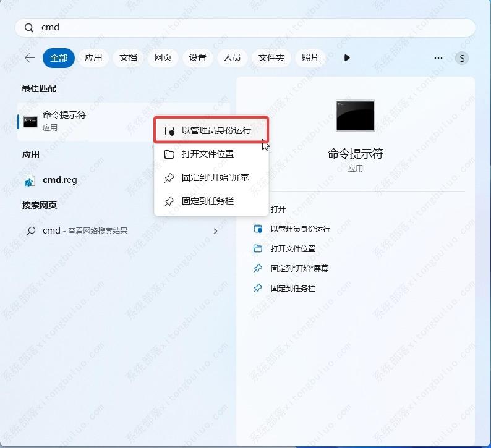Viewport: 491px width, 448px height.
Task: Open the three-dots more options menu
Action: point(438,58)
